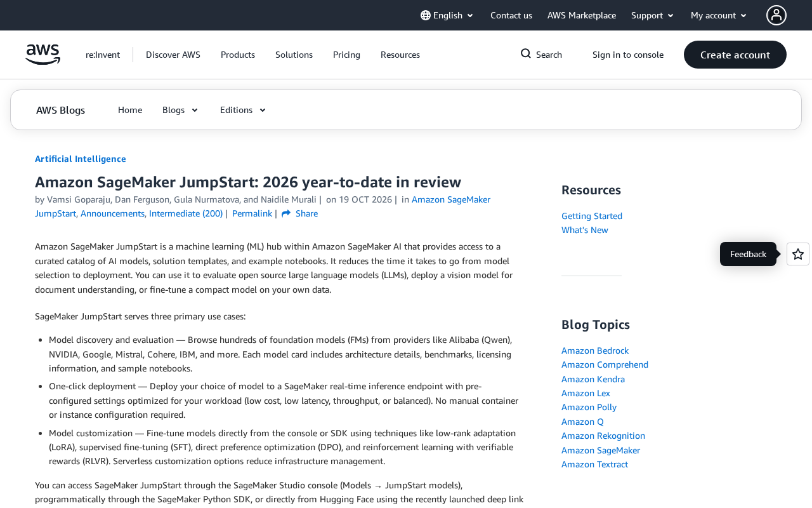Open the Amazon Rekognition blog topic

603,436
